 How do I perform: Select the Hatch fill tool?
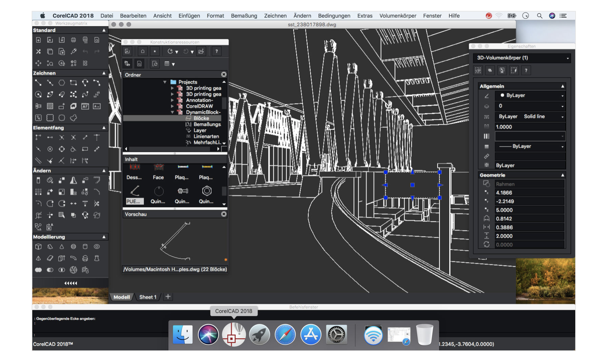(x=50, y=106)
